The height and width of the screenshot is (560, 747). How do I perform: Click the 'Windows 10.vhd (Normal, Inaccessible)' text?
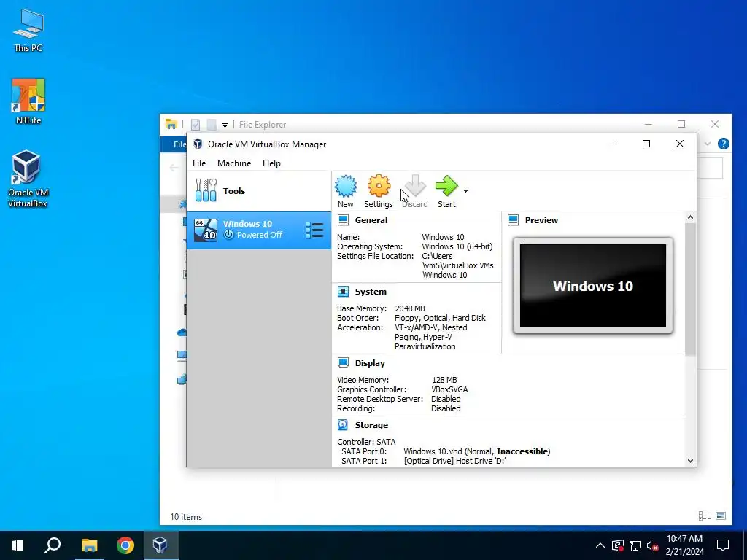pyautogui.click(x=476, y=451)
